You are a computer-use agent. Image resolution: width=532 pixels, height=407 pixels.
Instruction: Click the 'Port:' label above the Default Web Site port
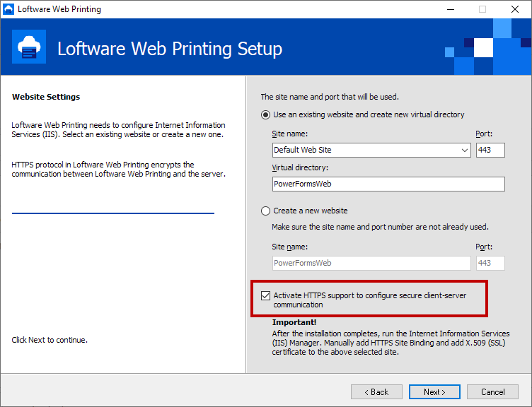(484, 134)
